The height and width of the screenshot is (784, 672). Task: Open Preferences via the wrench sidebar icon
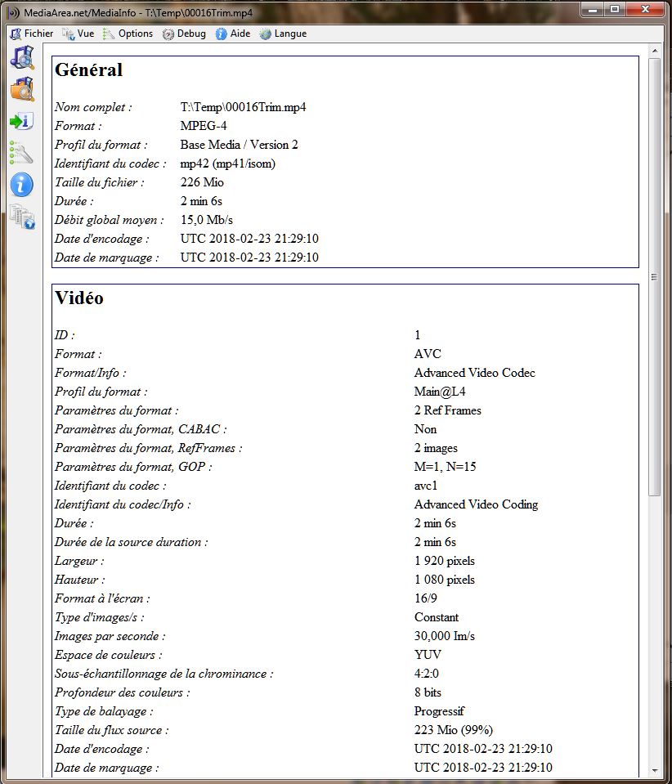point(21,153)
